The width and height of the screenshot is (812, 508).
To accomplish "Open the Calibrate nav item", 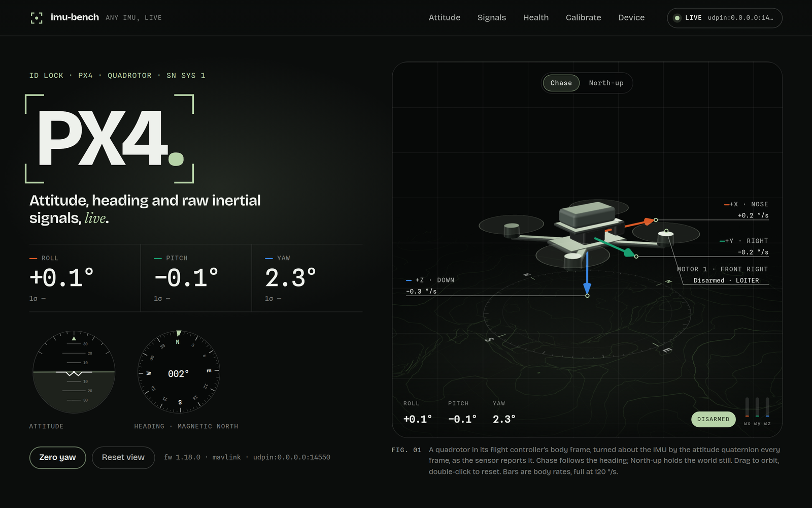I will [584, 18].
